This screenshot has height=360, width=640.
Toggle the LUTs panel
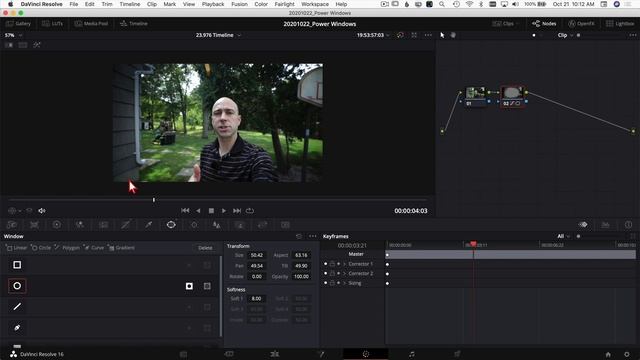51,24
